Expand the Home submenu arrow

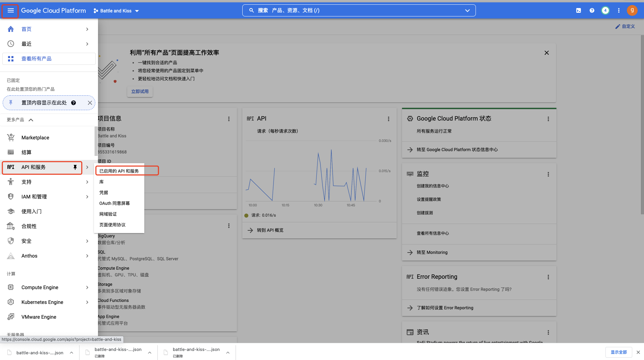click(87, 29)
